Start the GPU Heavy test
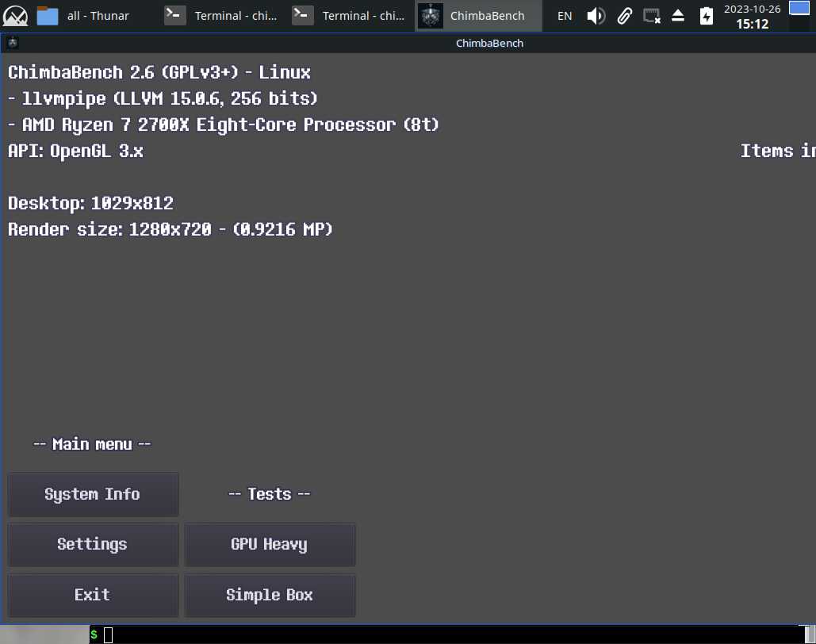 [x=270, y=544]
